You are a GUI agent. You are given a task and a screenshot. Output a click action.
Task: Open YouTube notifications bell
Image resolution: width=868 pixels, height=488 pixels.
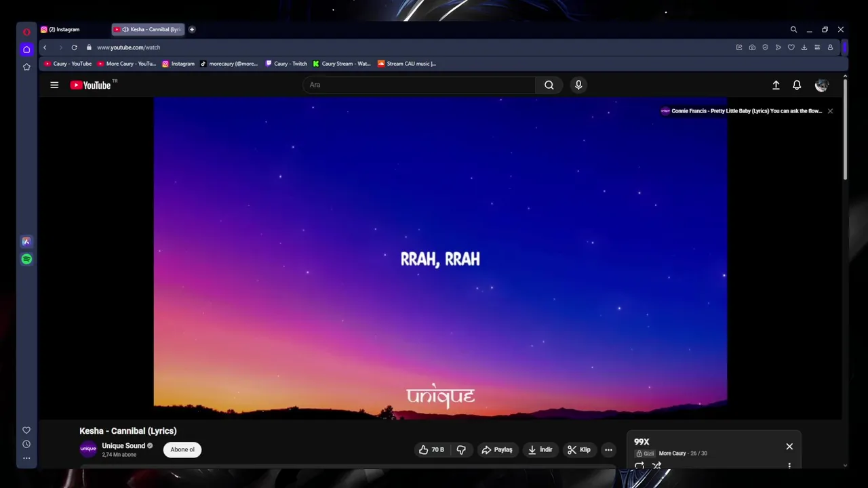(x=797, y=85)
